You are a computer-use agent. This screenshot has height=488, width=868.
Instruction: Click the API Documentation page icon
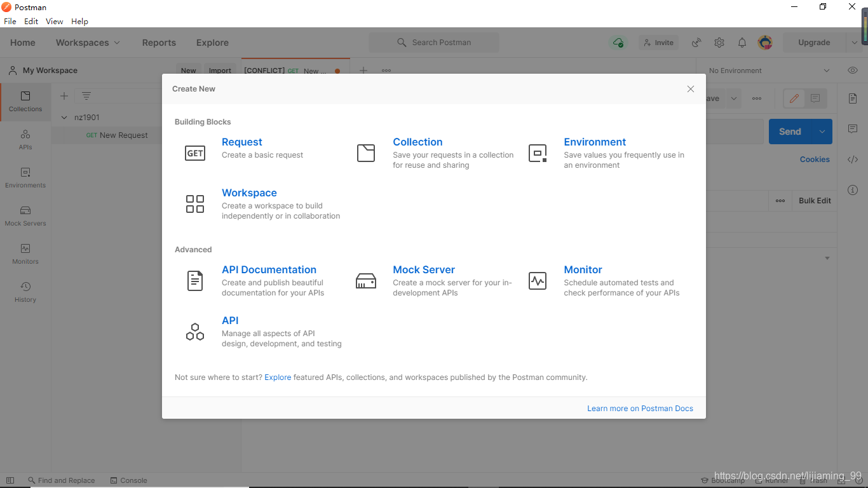(195, 281)
